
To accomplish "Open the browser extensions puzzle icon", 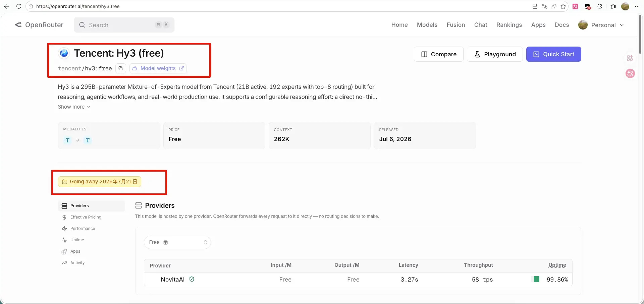I will pyautogui.click(x=600, y=6).
